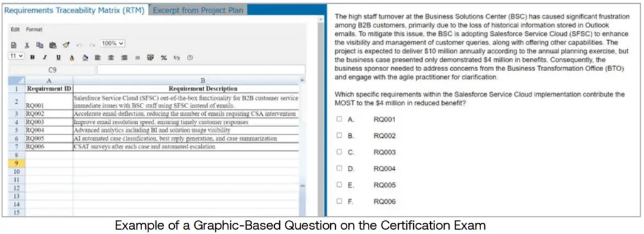This screenshot has width=644, height=234.
Task: Check answer option C RQ003
Action: [x=339, y=152]
